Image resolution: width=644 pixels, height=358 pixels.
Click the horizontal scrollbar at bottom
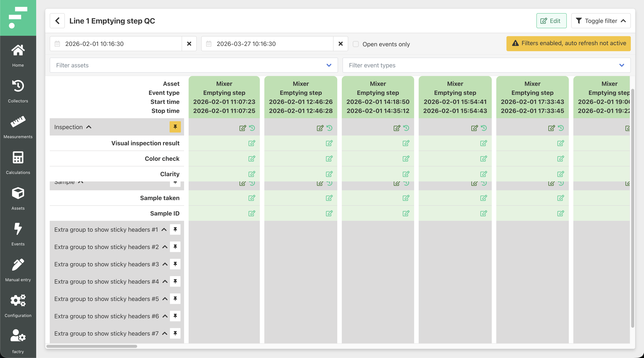(x=92, y=346)
